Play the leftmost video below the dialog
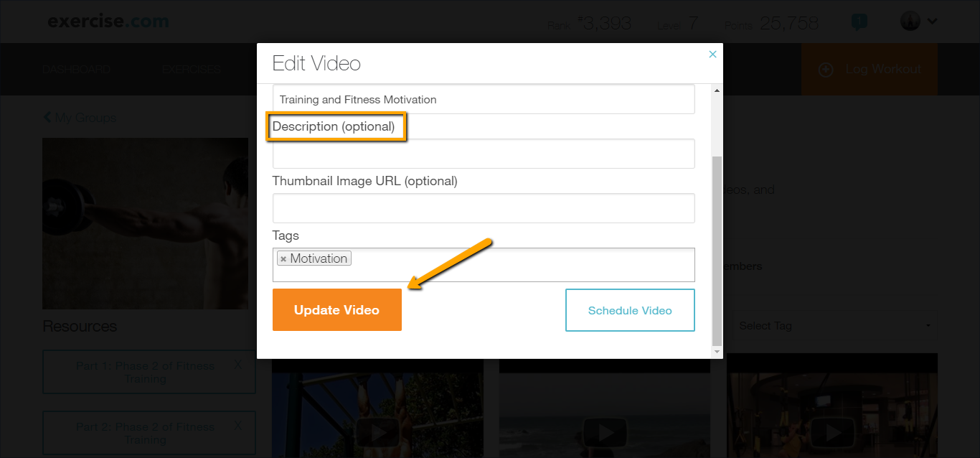The width and height of the screenshot is (980, 458). [x=378, y=432]
